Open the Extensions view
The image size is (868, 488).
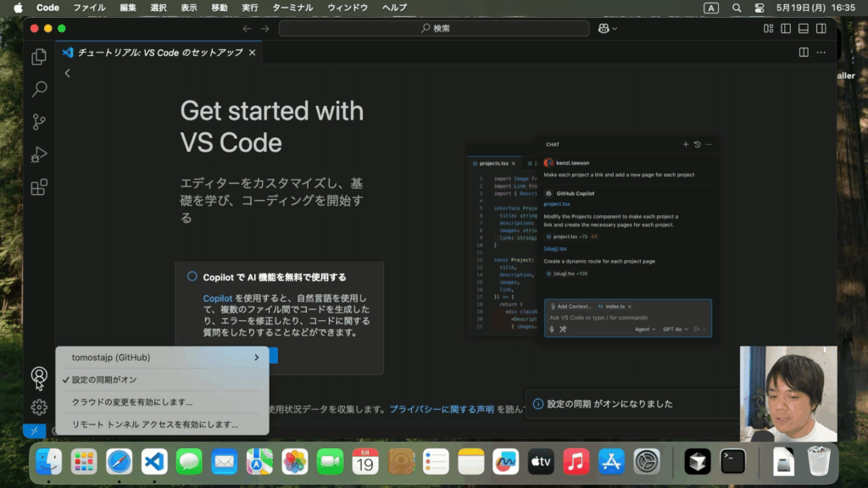pos(39,187)
